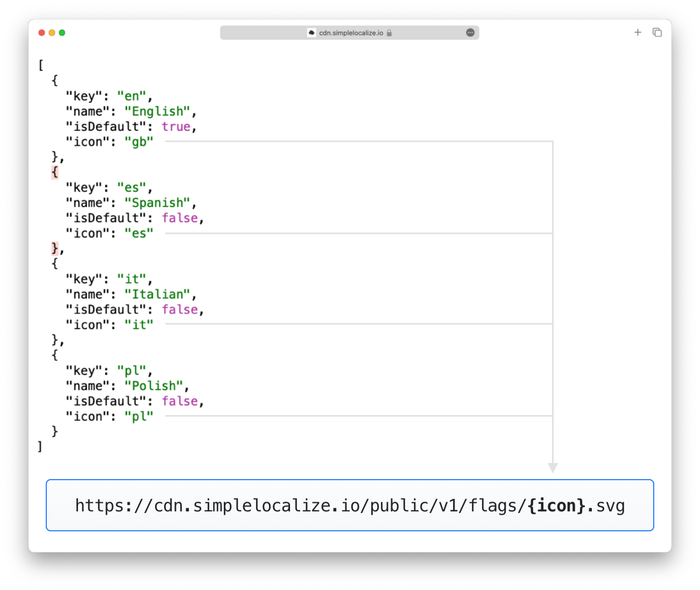The width and height of the screenshot is (700, 590).
Task: Close the window with the red button
Action: 41,33
